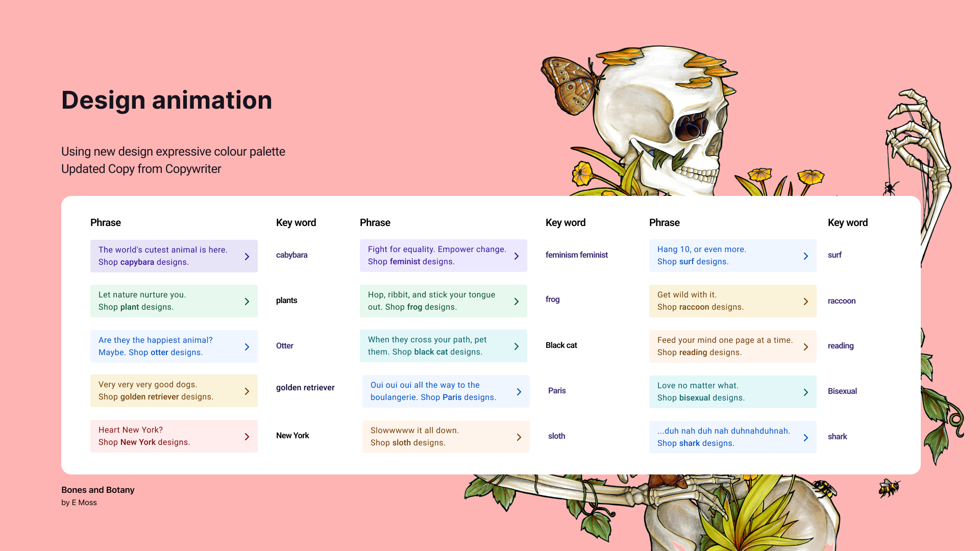Click the arrow on feminist designs banner
This screenshot has width=980, height=551.
[x=517, y=256]
